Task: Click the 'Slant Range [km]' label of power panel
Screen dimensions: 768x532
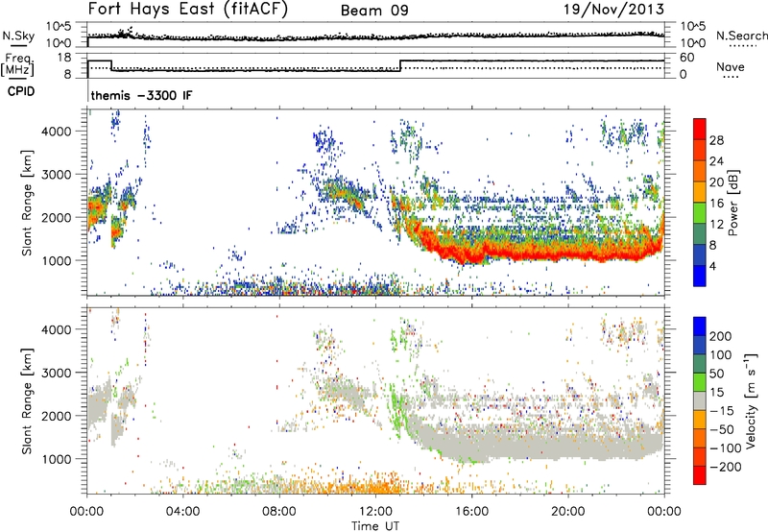Action: tap(27, 203)
